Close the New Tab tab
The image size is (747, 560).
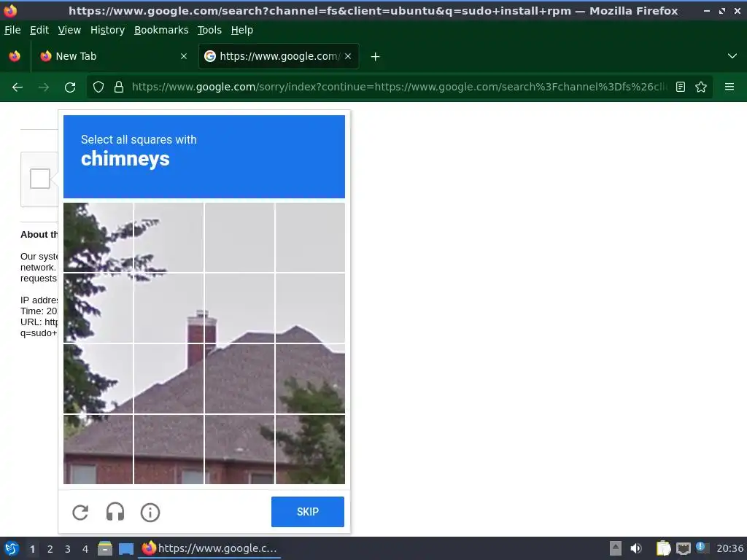184,56
